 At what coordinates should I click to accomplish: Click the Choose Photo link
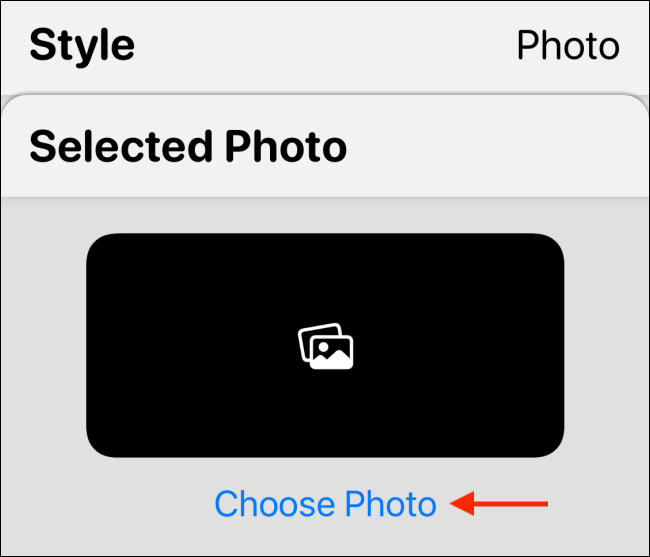[x=325, y=504]
